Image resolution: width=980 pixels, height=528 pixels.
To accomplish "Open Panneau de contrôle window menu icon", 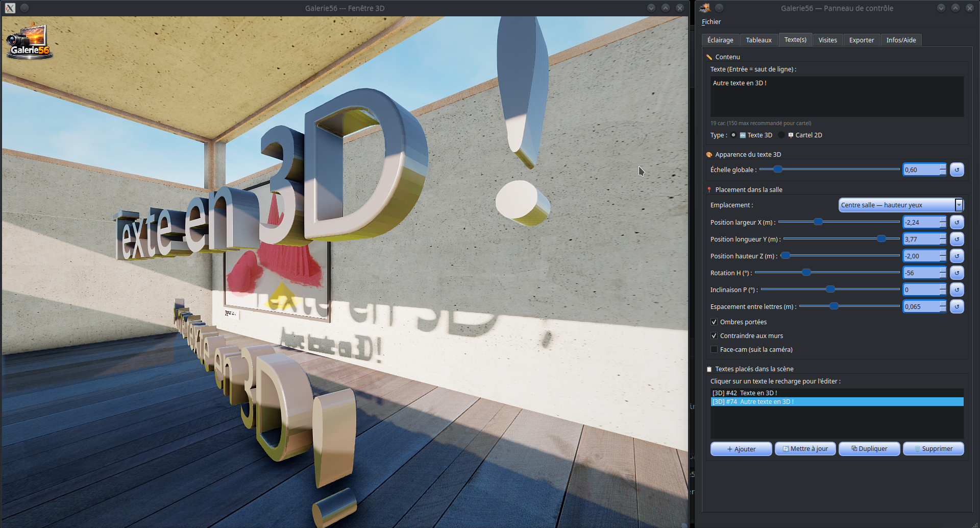I will pyautogui.click(x=705, y=8).
